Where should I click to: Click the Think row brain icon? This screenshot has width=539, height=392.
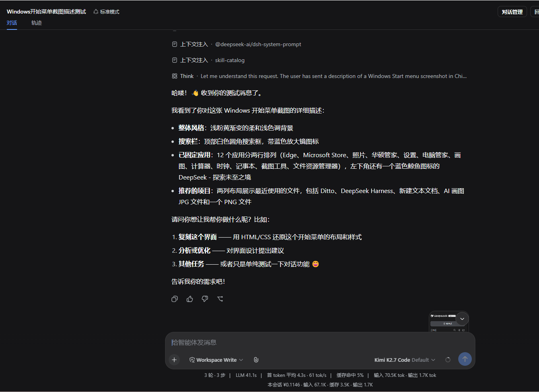(x=175, y=76)
